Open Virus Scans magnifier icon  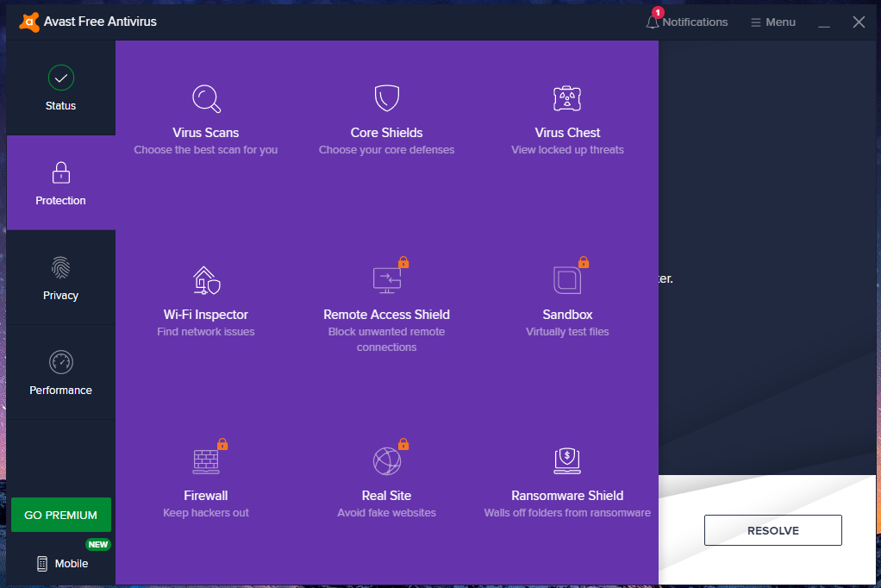click(x=206, y=98)
